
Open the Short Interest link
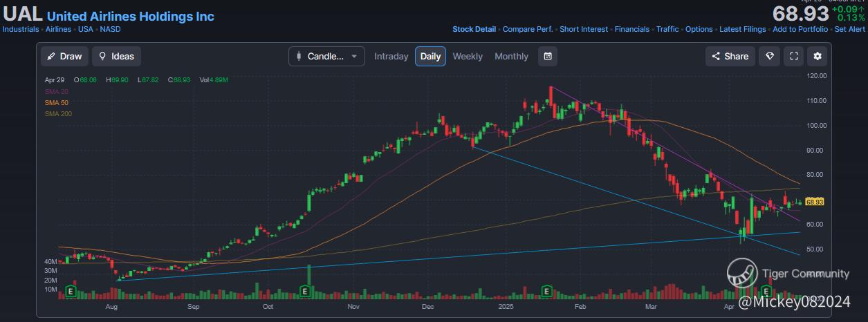pyautogui.click(x=583, y=29)
